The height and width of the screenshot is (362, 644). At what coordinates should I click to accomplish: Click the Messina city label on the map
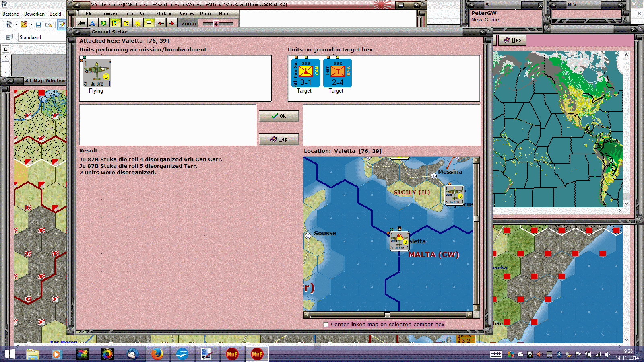450,172
